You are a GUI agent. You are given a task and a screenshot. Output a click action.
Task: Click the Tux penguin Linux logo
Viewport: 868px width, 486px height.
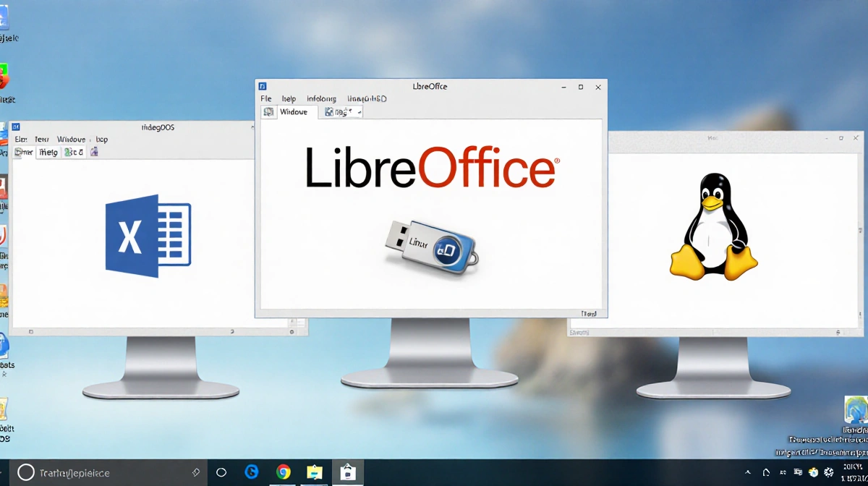click(712, 231)
